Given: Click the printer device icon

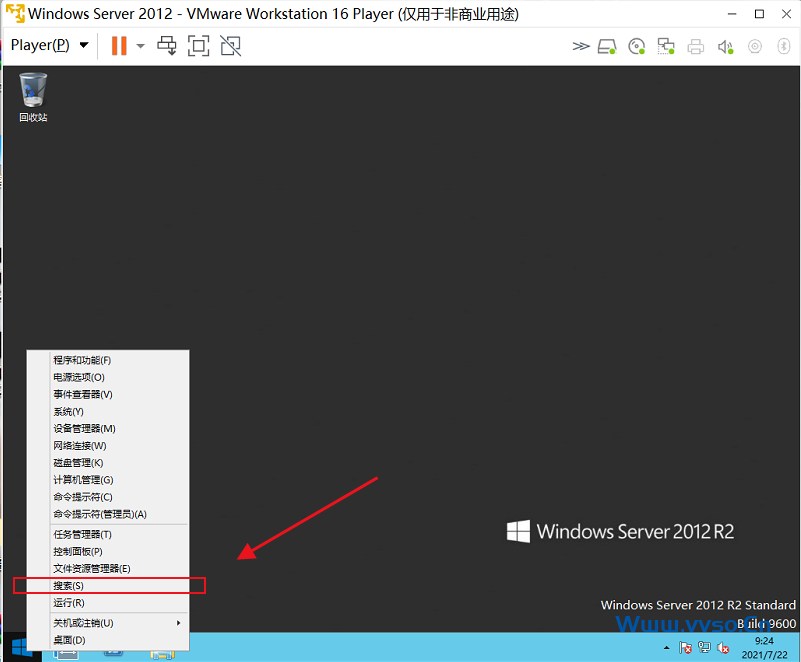Looking at the screenshot, I should click(x=696, y=46).
